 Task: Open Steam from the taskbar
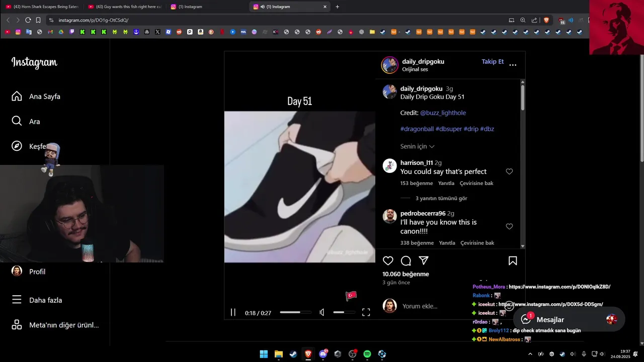click(293, 354)
